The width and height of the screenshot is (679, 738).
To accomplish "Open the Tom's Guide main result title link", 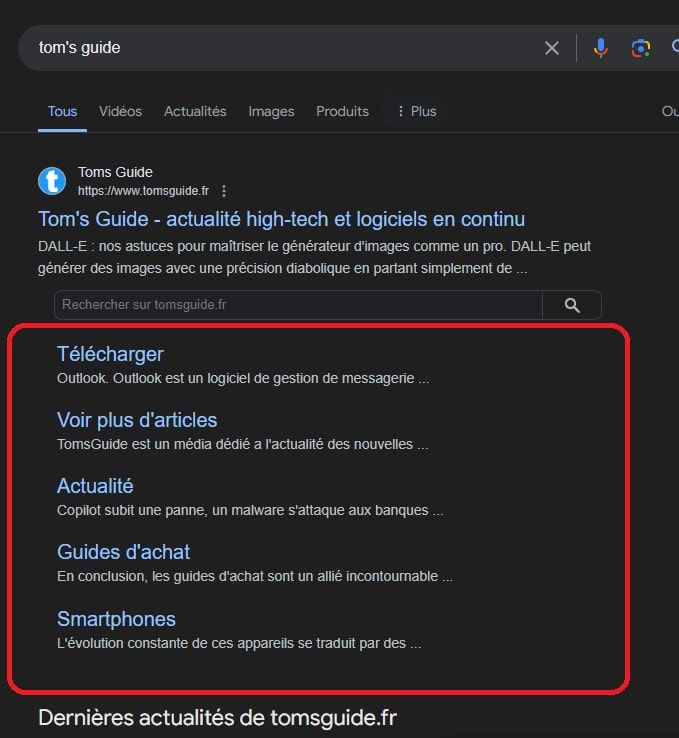I will coord(281,219).
